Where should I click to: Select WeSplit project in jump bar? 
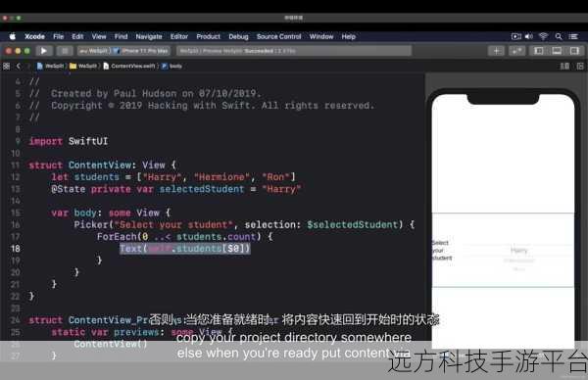coord(50,67)
